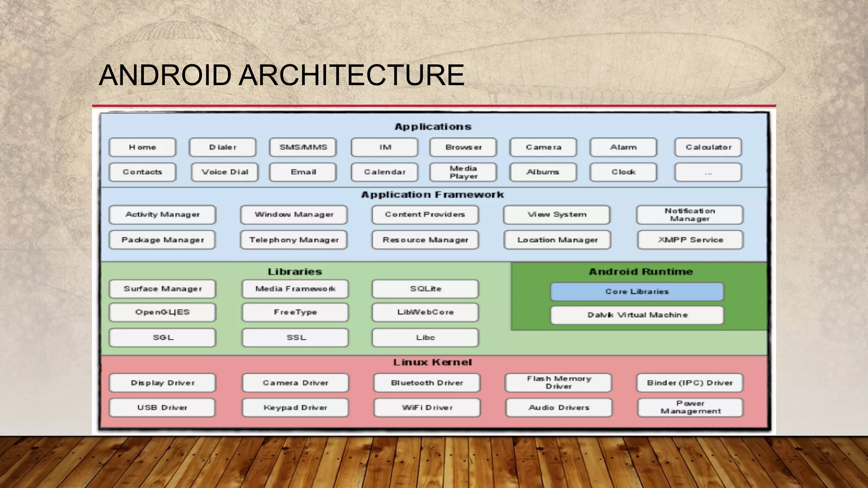
Task: Click the Home application box
Action: 142,147
